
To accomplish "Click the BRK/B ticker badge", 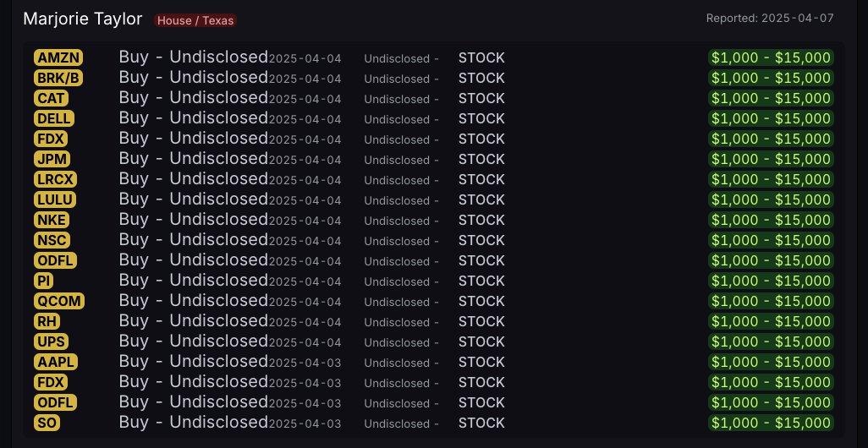I will click(58, 78).
